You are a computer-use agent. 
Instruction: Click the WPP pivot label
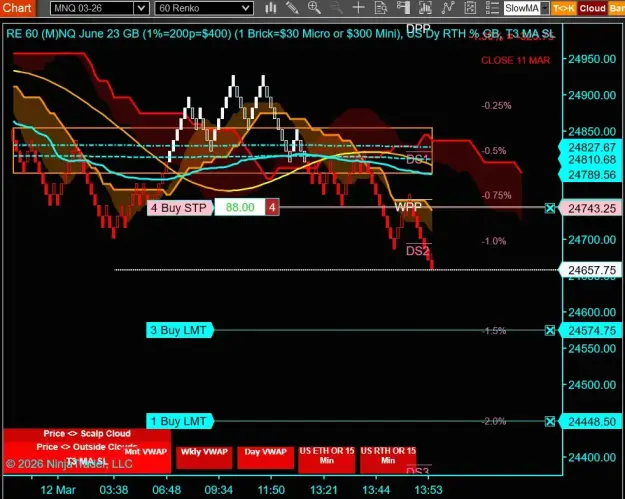pyautogui.click(x=408, y=207)
